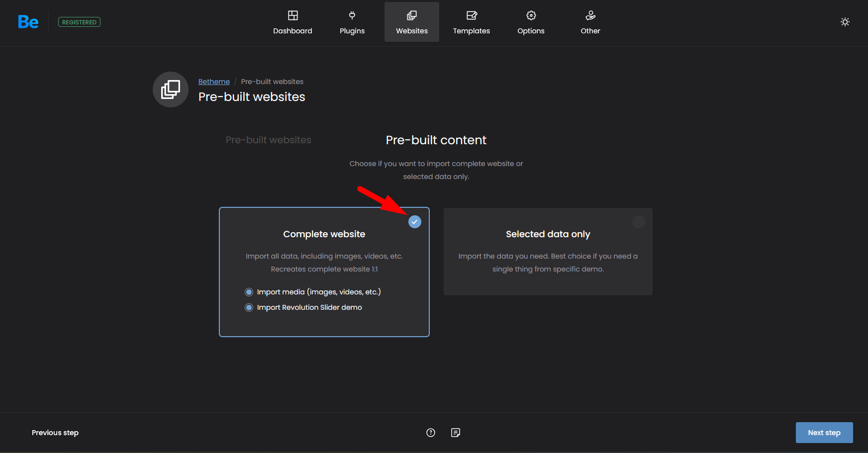Open the Websites tab

(x=412, y=22)
